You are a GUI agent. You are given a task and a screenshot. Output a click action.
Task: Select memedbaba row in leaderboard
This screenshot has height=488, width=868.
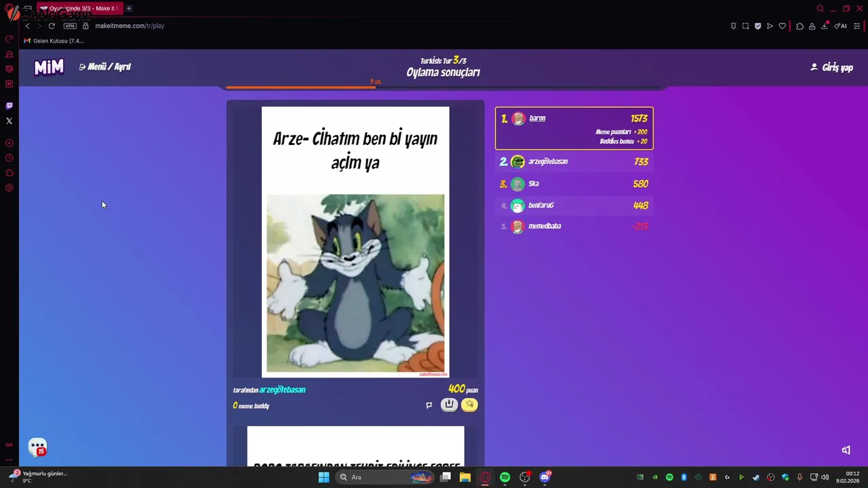(x=574, y=226)
